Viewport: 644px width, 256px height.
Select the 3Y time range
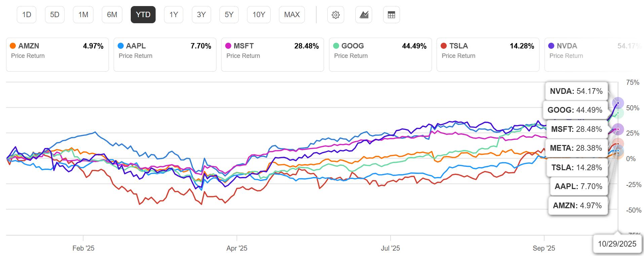(x=201, y=14)
